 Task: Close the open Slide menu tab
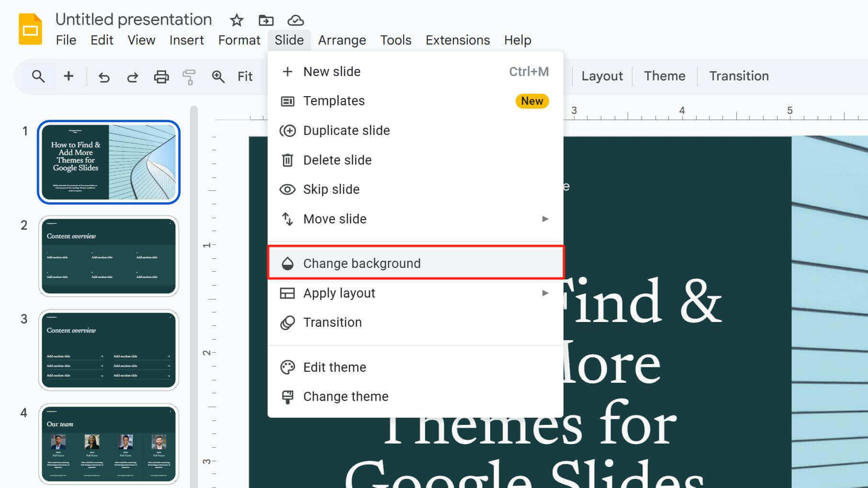point(289,40)
